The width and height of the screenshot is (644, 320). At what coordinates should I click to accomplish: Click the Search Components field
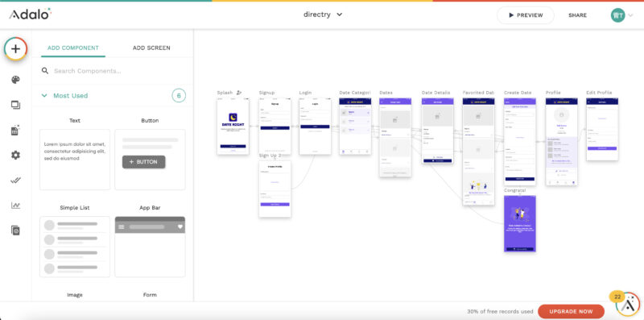coord(113,71)
